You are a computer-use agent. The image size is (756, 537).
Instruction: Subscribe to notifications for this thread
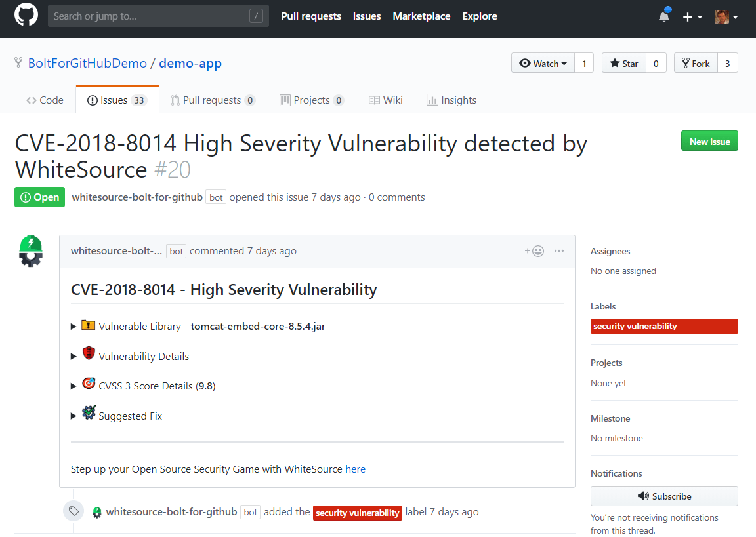click(x=663, y=496)
